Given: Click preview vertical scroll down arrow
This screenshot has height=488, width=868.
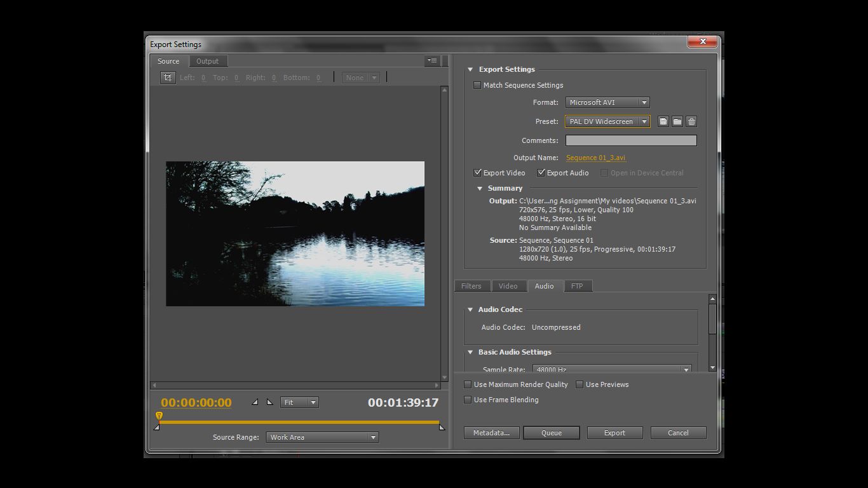Looking at the screenshot, I should pos(444,377).
